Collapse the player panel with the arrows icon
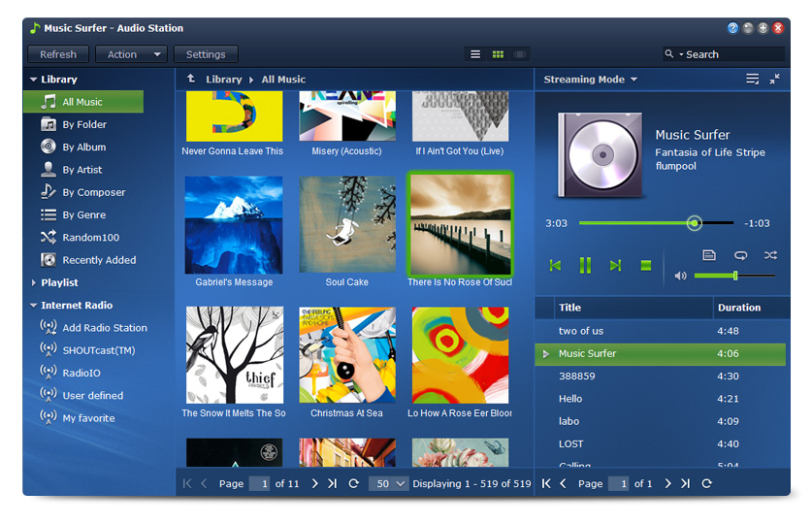 pos(775,79)
